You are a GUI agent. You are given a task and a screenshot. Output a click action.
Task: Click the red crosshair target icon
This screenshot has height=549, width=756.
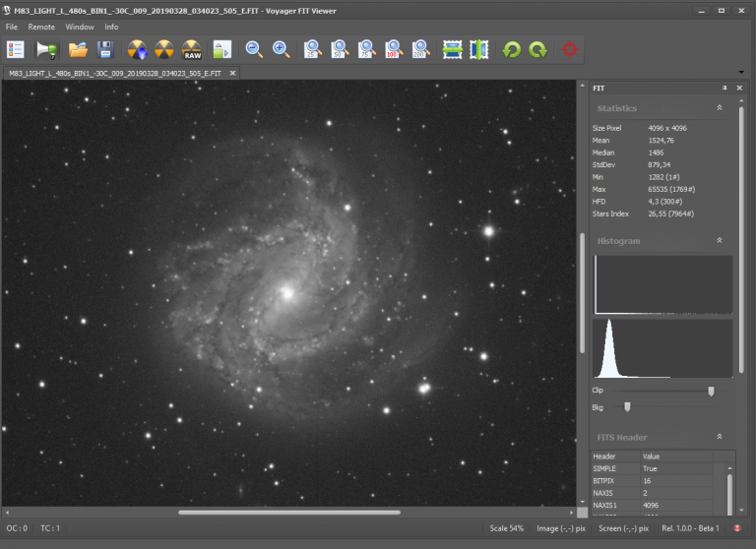point(568,48)
